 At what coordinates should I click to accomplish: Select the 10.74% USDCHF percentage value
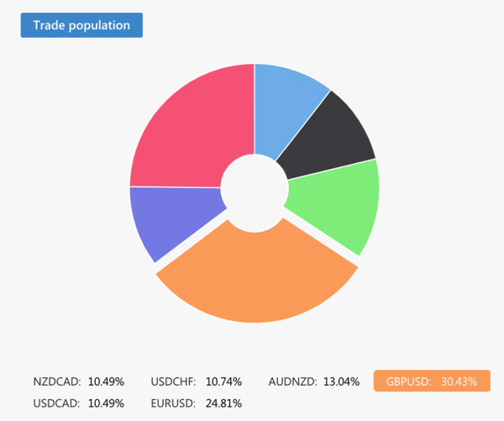click(x=223, y=382)
